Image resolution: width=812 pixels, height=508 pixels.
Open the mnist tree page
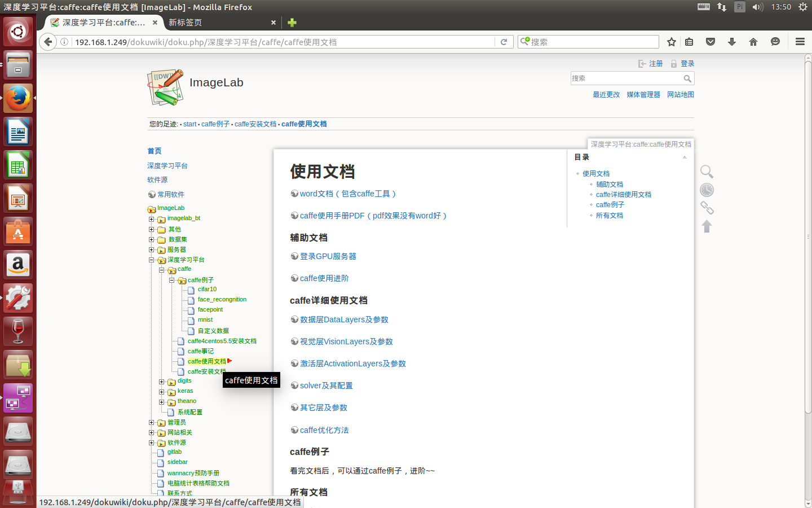pyautogui.click(x=205, y=320)
